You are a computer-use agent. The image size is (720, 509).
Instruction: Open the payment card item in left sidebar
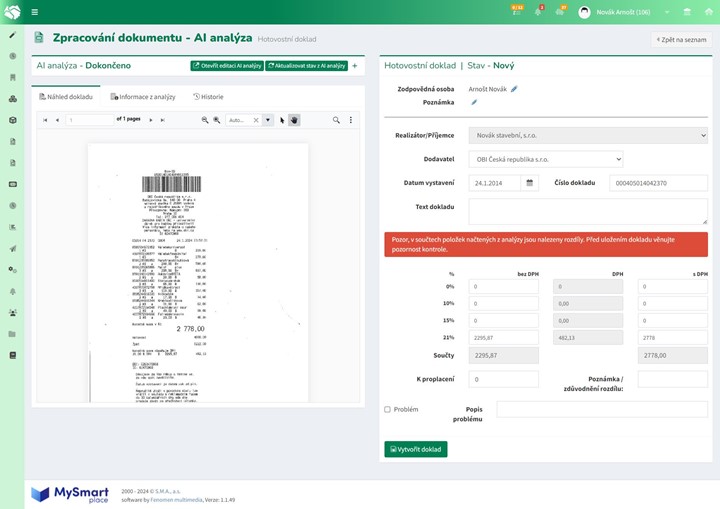tap(12, 184)
